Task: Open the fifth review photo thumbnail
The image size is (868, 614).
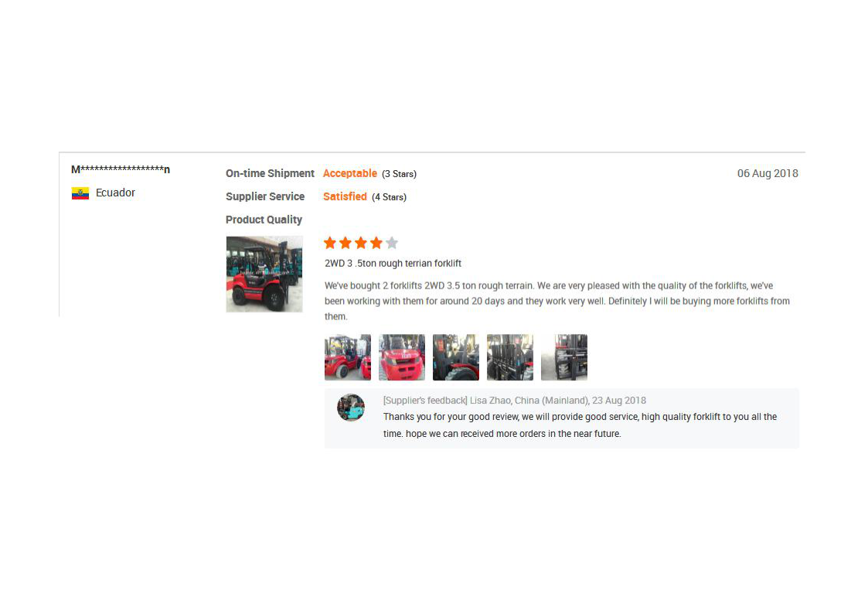Action: 564,357
